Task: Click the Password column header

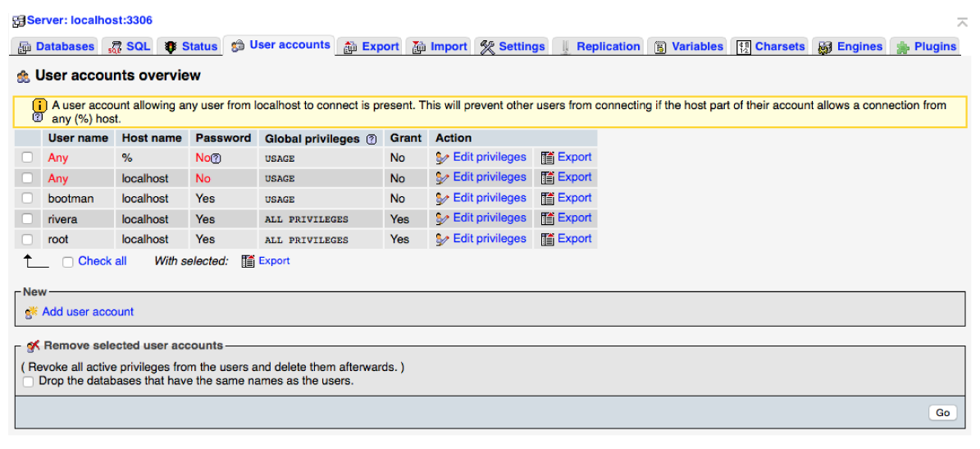Action: point(223,138)
